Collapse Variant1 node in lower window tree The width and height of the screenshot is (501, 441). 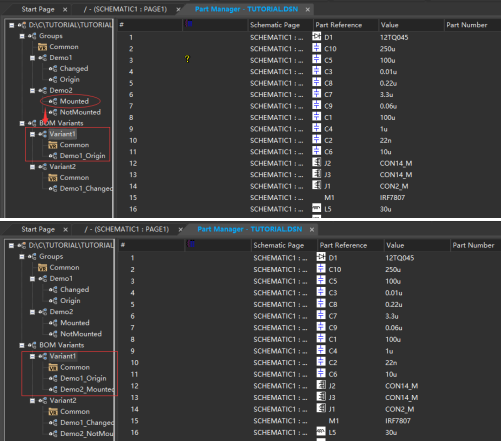pyautogui.click(x=32, y=356)
